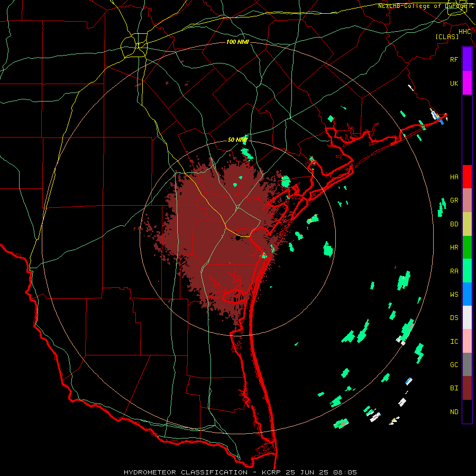This screenshot has height=476, width=476.
Task: Click the DS white legend swatch
Action: pyautogui.click(x=467, y=317)
